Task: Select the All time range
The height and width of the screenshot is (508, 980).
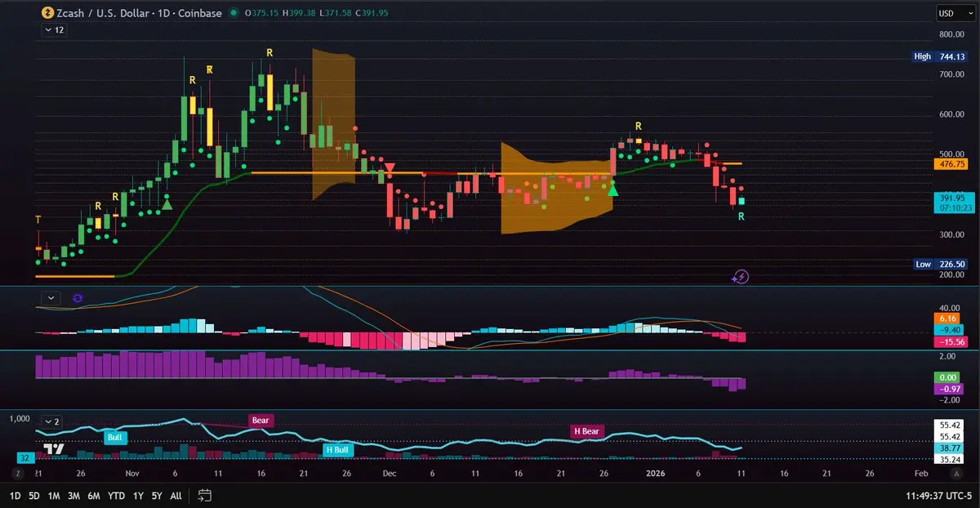Action: click(176, 495)
